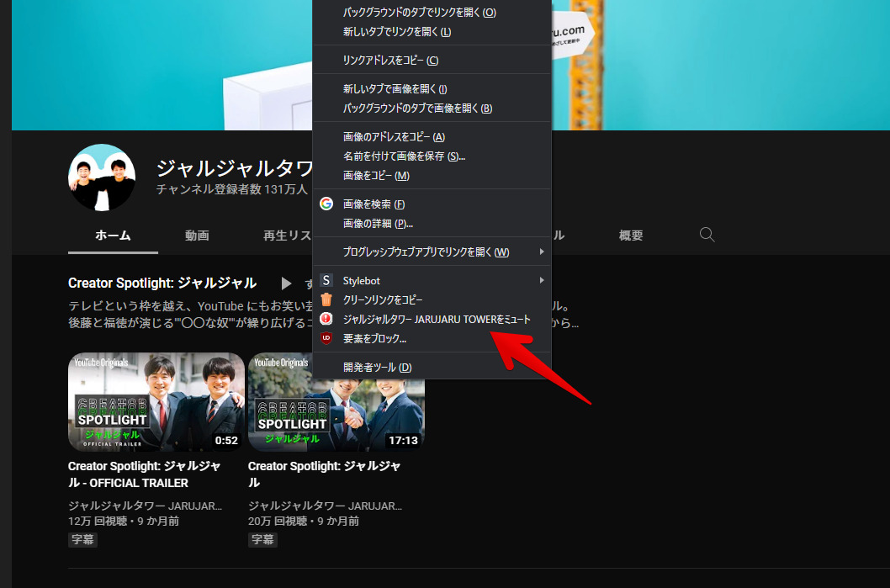This screenshot has width=890, height=588.
Task: Open プログレッシブウェブアプリでリンクを開く entry
Action: click(x=432, y=252)
